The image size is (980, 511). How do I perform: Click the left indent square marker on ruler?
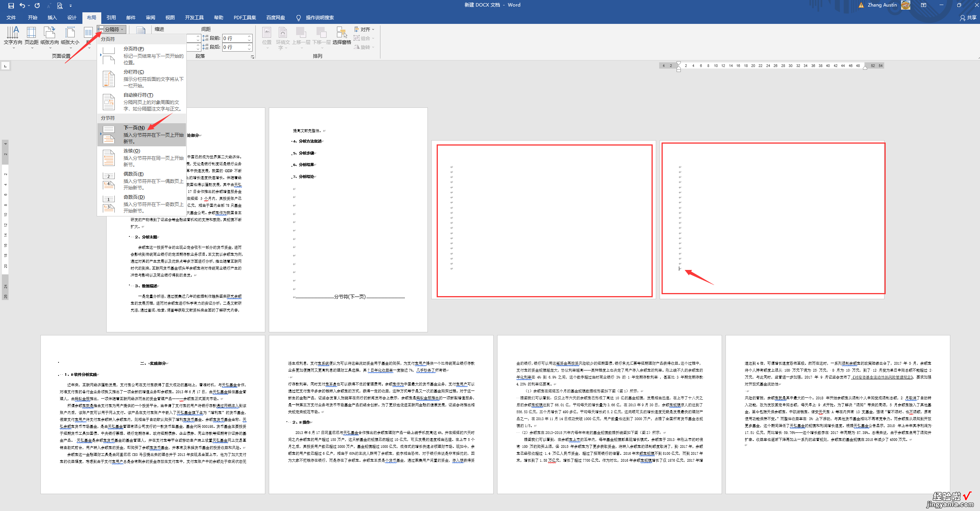click(x=678, y=70)
